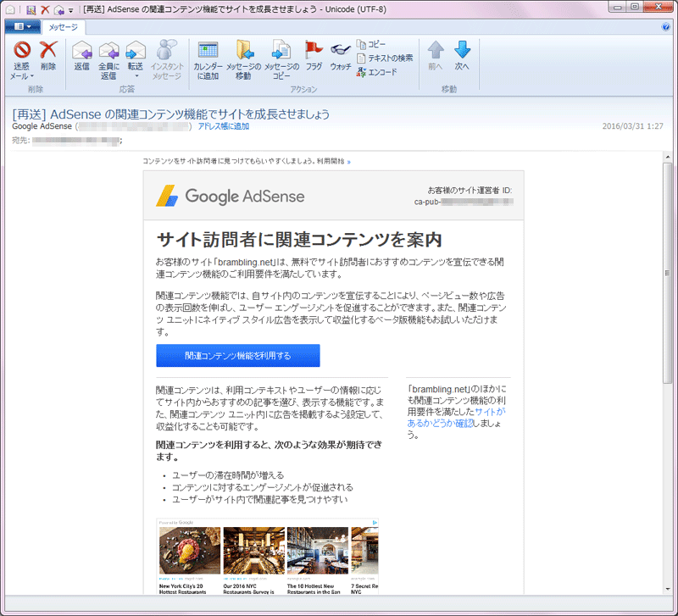Open the help question mark icon

click(665, 27)
